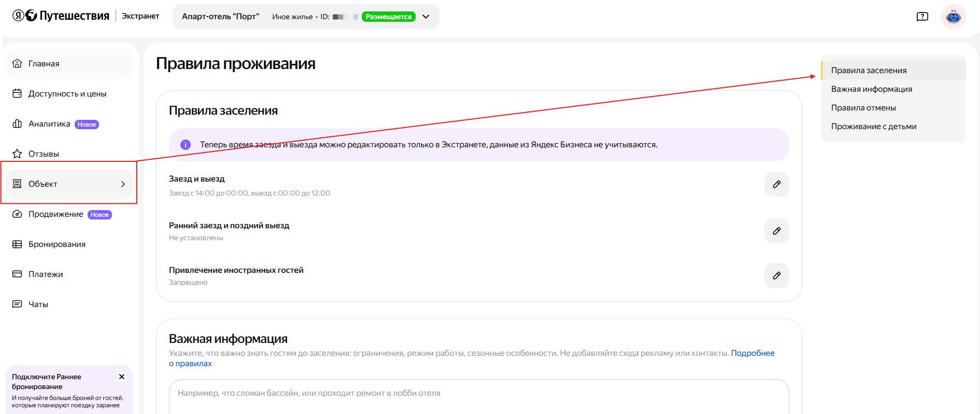Image resolution: width=980 pixels, height=414 pixels.
Task: Open Платежи in the sidebar
Action: click(69, 274)
